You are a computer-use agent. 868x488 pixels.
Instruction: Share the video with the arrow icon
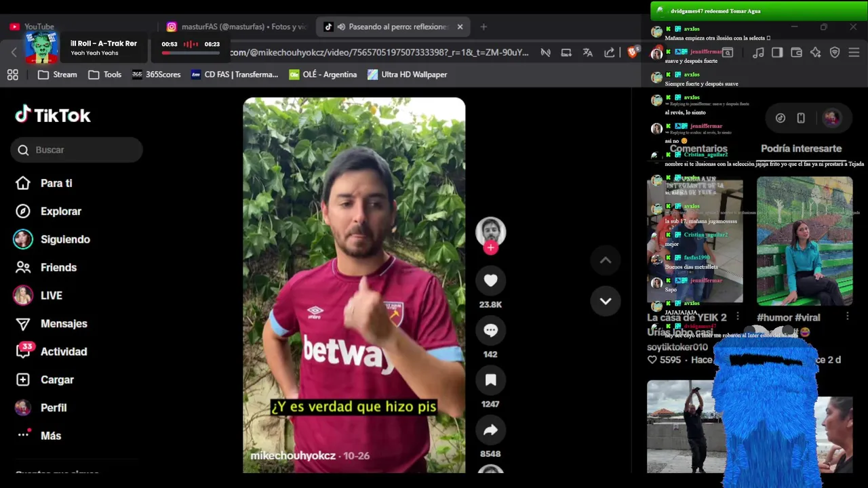pos(490,430)
